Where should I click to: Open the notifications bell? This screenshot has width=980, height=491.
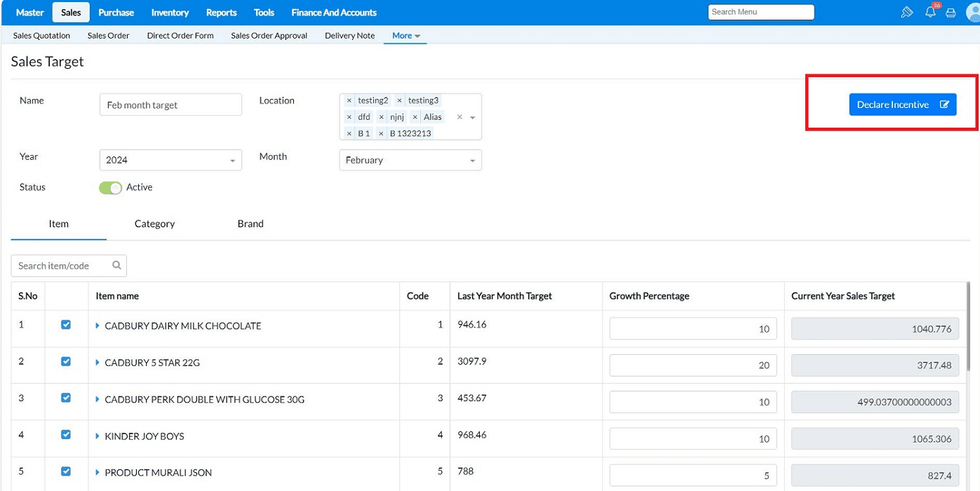(x=930, y=13)
